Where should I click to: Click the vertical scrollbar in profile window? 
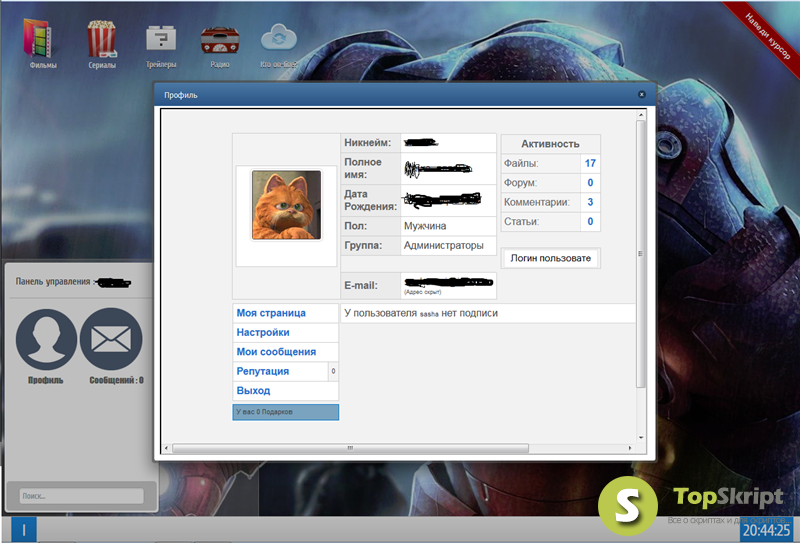(x=641, y=254)
